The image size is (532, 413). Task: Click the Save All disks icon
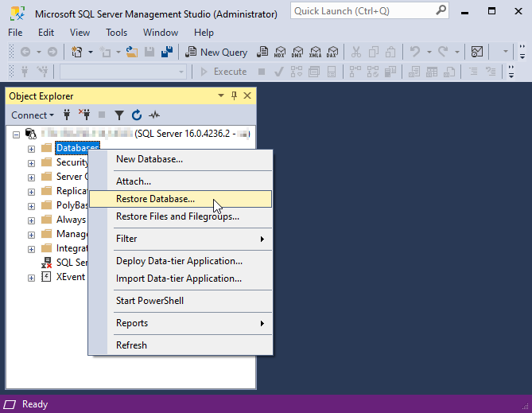click(167, 53)
